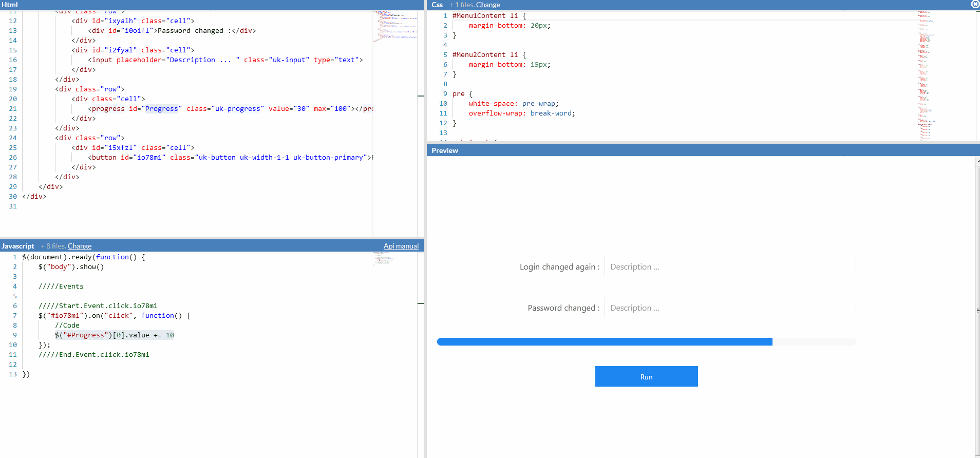Click the white-space: pre-wrap line in CSS
Image resolution: width=980 pixels, height=458 pixels.
(x=513, y=104)
